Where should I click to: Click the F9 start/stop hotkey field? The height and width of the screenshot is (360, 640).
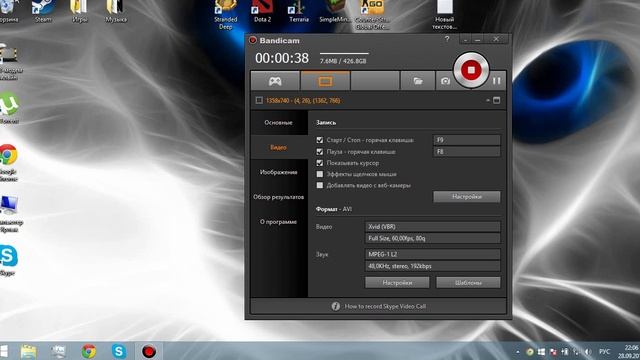[467, 140]
